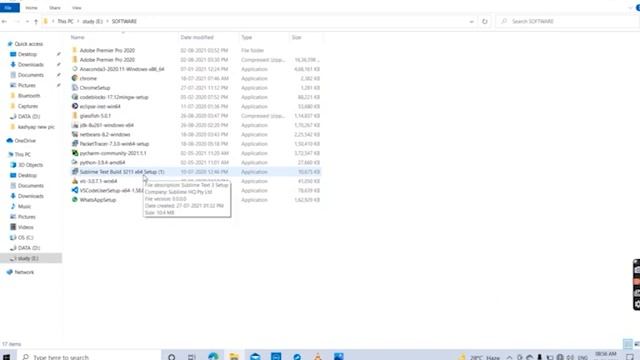The height and width of the screenshot is (360, 640).
Task: Go up one folder level arrow
Action: [36, 21]
